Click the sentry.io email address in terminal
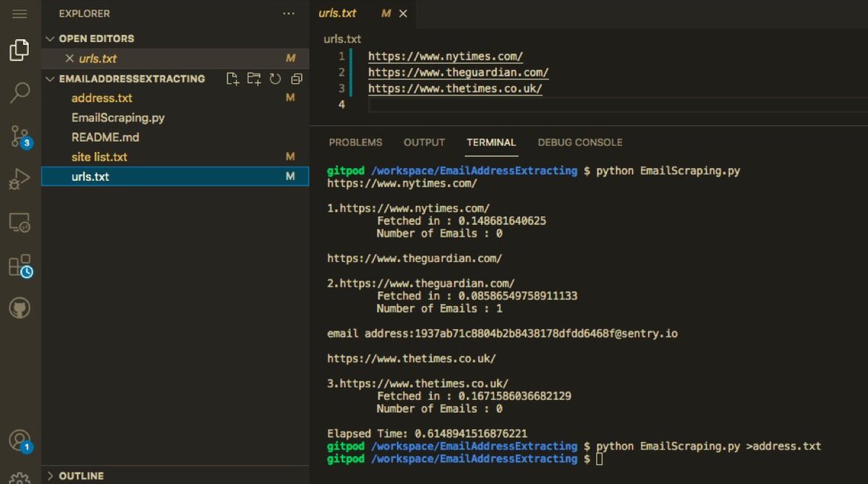This screenshot has height=484, width=868. coord(545,334)
